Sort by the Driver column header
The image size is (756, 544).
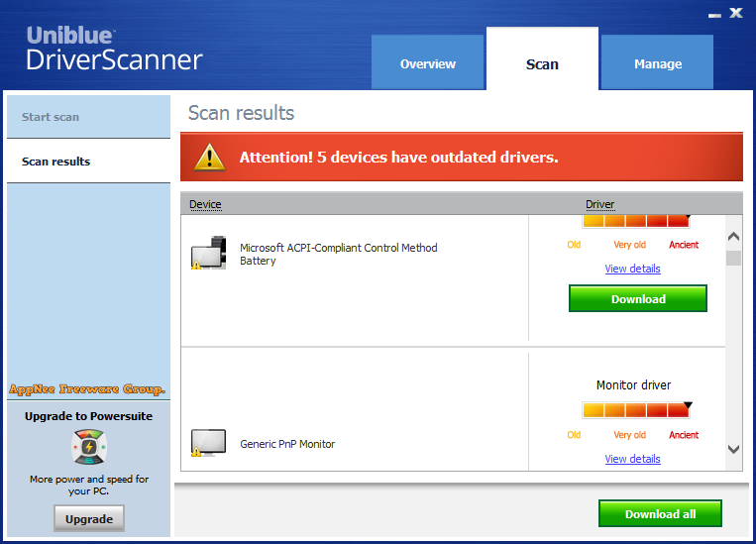599,204
